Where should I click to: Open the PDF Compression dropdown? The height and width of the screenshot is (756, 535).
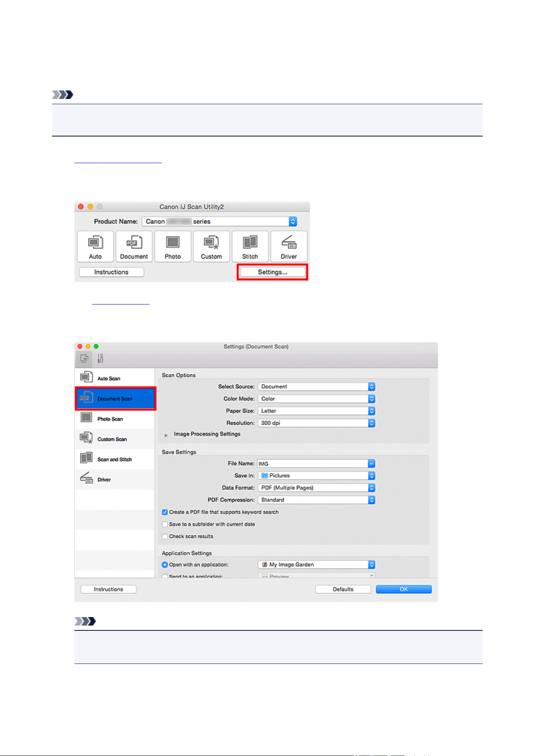click(316, 500)
